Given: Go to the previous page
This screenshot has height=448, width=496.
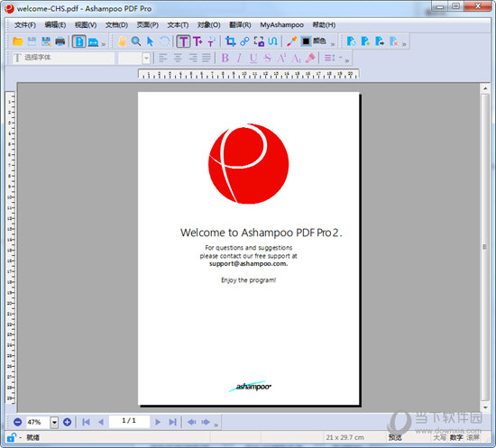Looking at the screenshot, I should click(101, 422).
